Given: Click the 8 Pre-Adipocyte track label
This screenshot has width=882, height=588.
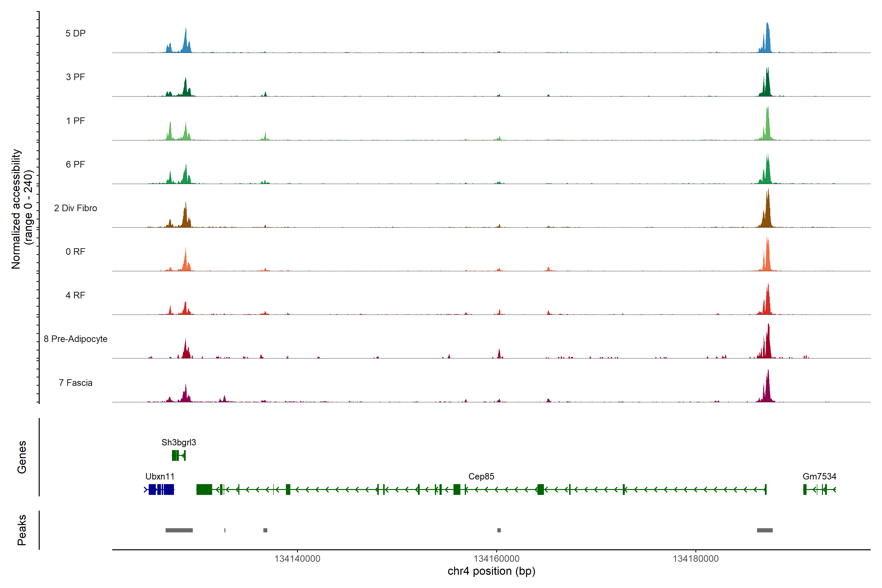Looking at the screenshot, I should (x=75, y=339).
